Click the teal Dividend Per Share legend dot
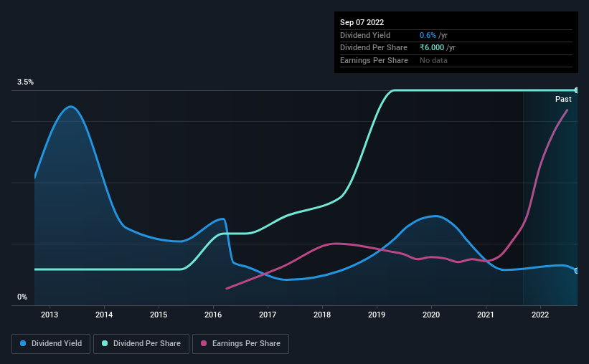Viewport: 589px width, 364px height. click(105, 343)
